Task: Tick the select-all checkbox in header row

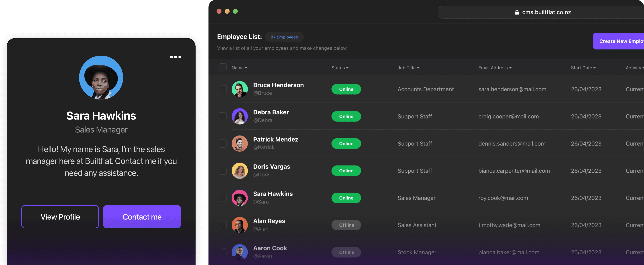Action: (222, 67)
